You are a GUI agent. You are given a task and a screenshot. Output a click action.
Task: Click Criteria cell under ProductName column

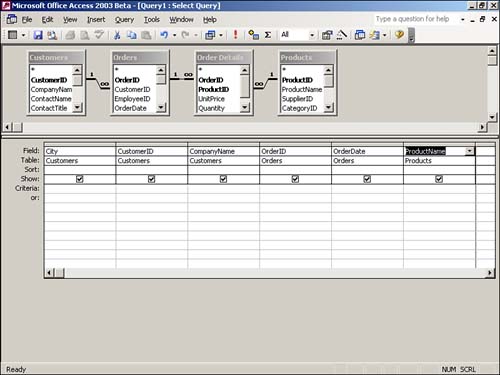pyautogui.click(x=439, y=189)
